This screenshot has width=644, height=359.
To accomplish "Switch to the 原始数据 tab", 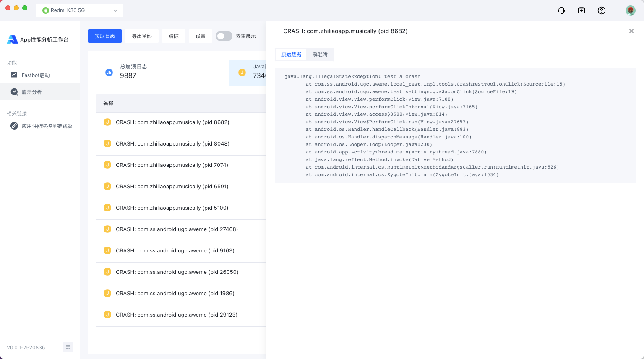I will (x=291, y=55).
